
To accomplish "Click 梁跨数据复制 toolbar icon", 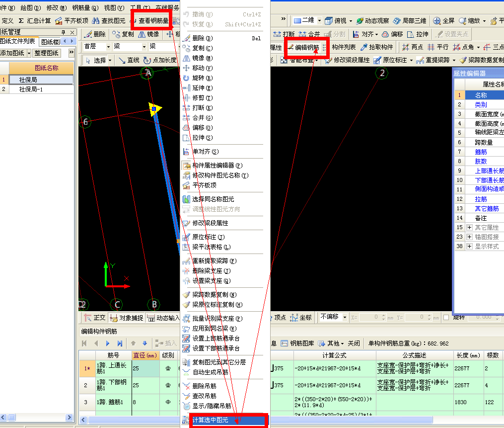I will coord(463,60).
